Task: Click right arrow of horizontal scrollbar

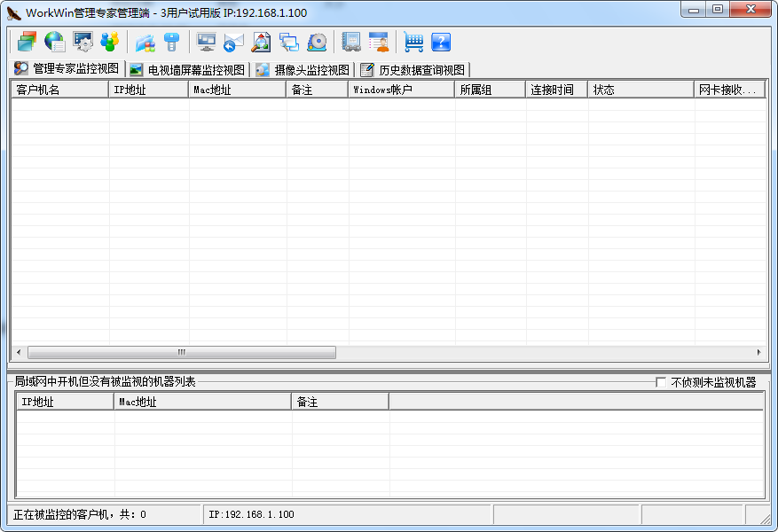Action: pos(758,352)
